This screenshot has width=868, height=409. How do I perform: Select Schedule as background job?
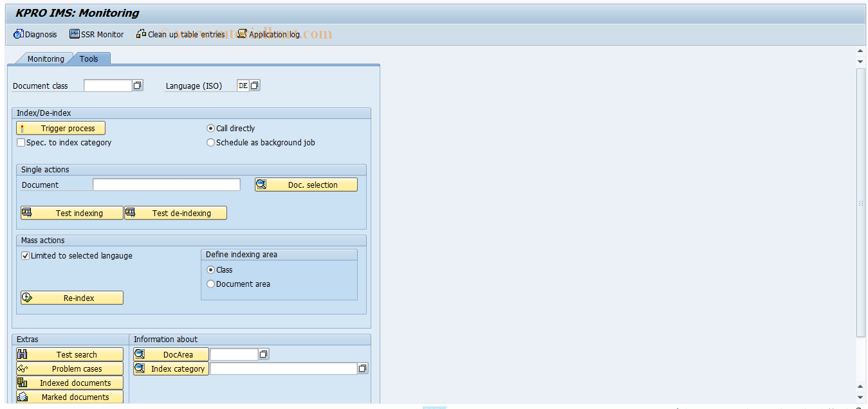click(210, 142)
